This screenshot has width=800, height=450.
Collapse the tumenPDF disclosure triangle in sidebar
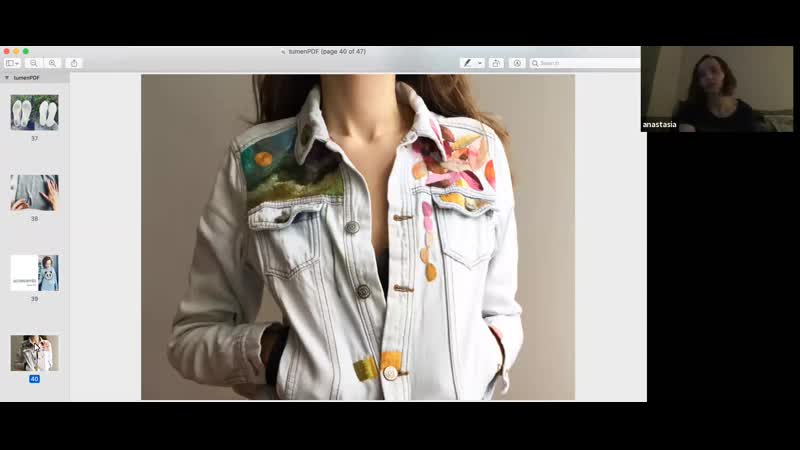(x=7, y=77)
